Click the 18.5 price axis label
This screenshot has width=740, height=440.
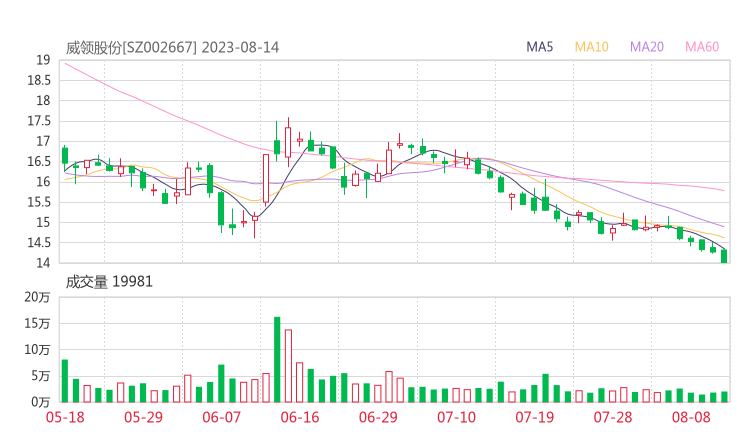[x=39, y=80]
